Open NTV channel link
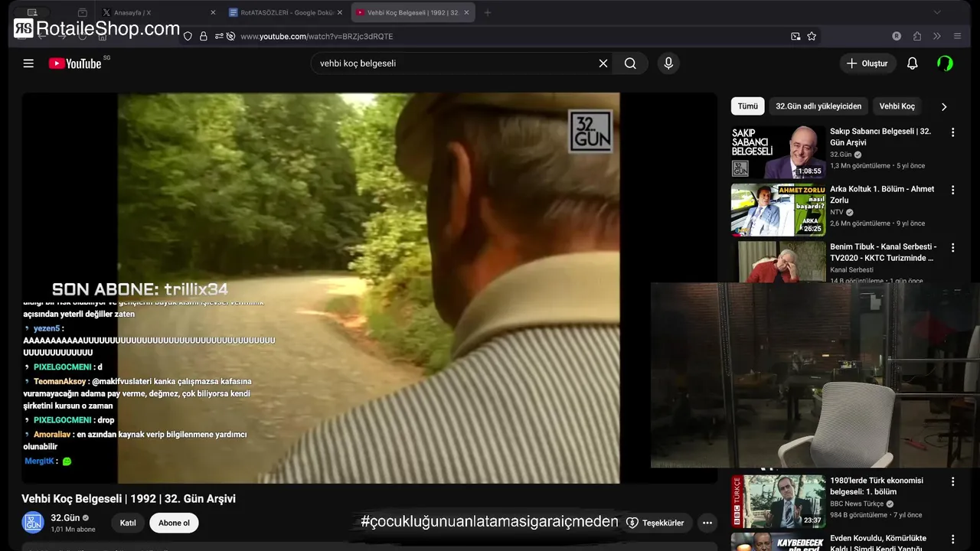 (x=836, y=212)
